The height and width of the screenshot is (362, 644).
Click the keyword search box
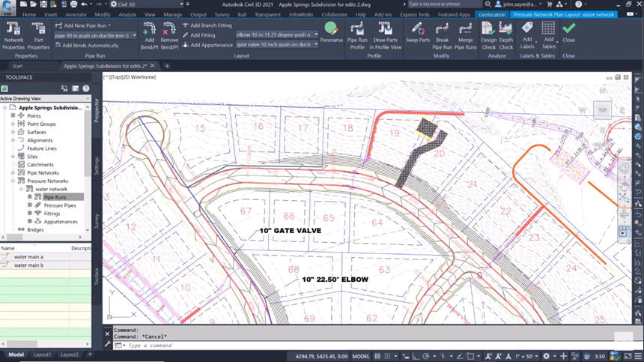443,4
